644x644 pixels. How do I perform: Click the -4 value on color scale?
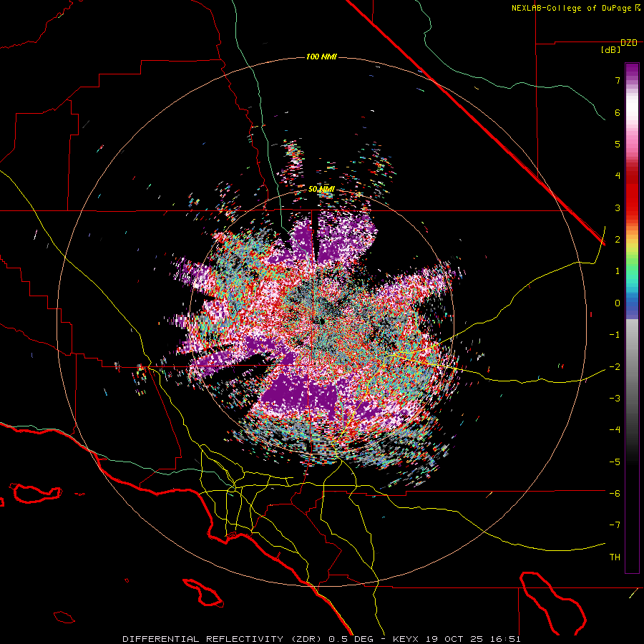point(615,429)
